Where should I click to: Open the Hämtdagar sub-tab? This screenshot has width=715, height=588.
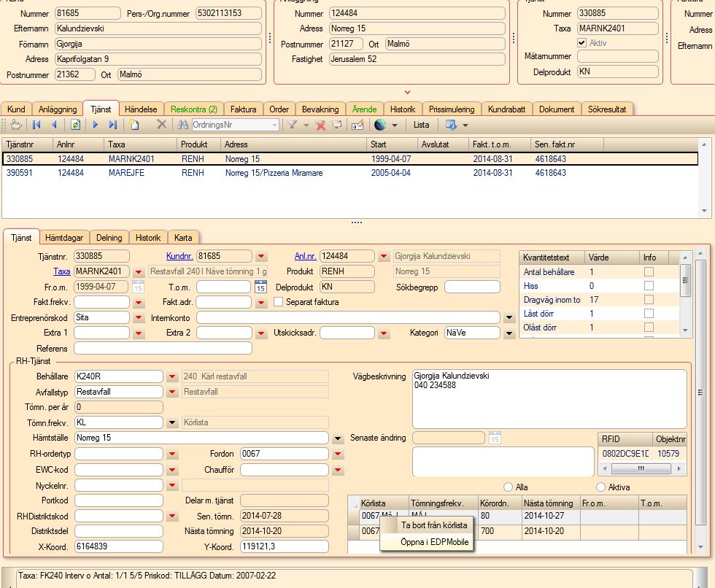64,238
